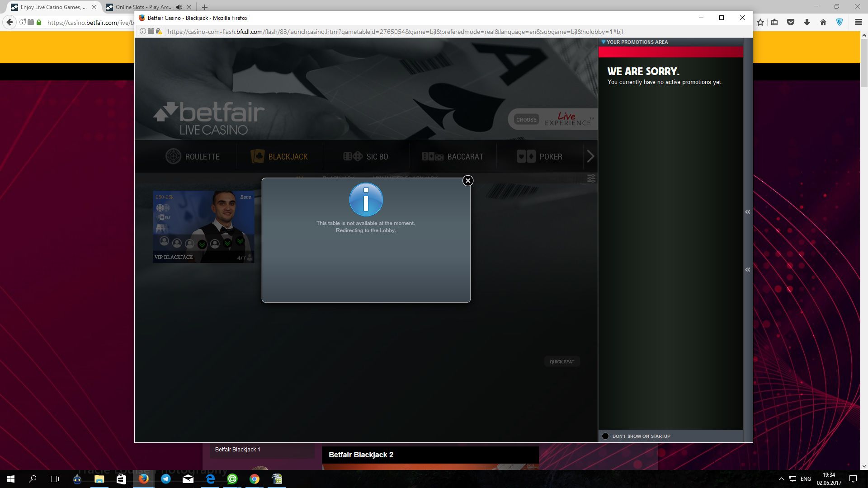Screen dimensions: 868x488
Task: Switch to Enjoy Live Casino Games tab
Action: click(53, 7)
